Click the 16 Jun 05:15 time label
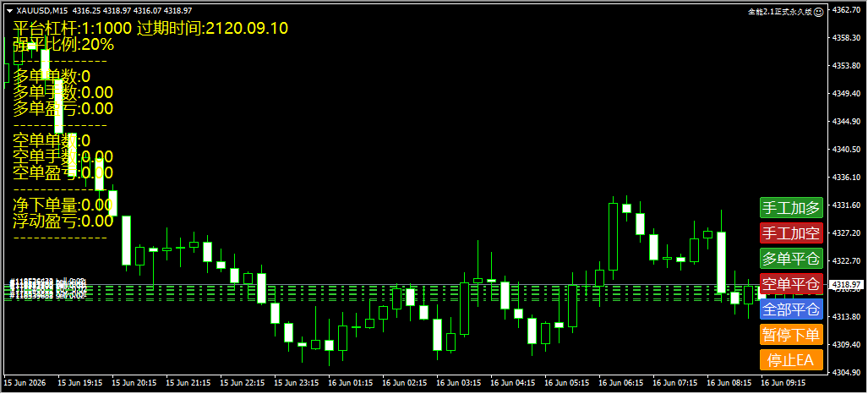 (x=567, y=383)
